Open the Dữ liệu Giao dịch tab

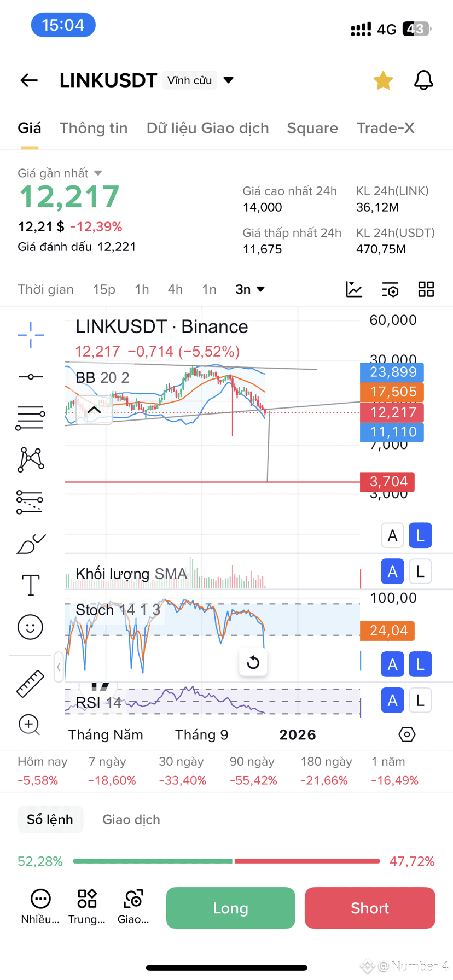[x=208, y=128]
